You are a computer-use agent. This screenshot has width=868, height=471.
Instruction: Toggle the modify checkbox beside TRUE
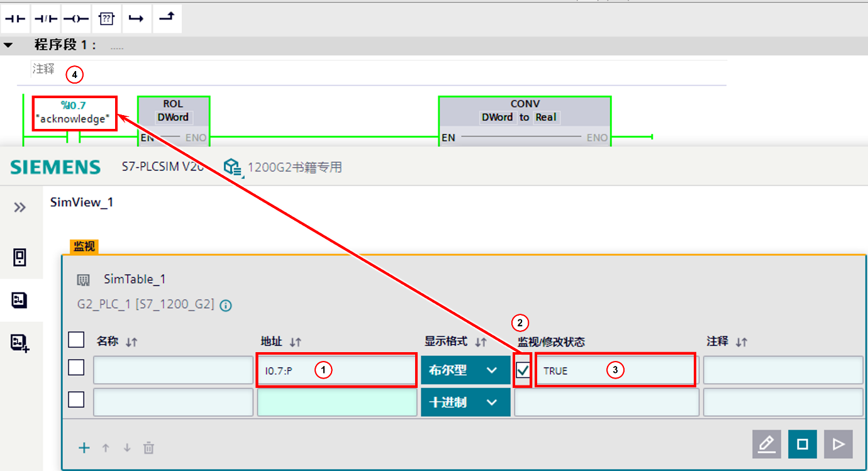click(x=523, y=370)
